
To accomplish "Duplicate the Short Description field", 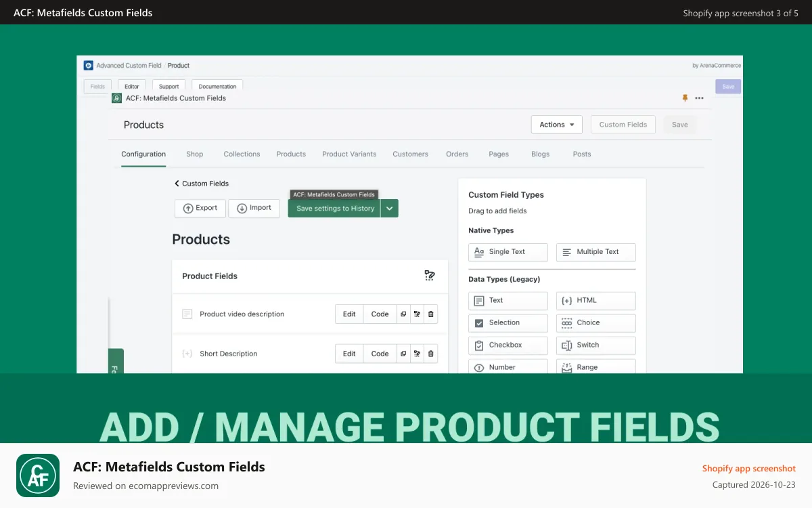I will [403, 354].
